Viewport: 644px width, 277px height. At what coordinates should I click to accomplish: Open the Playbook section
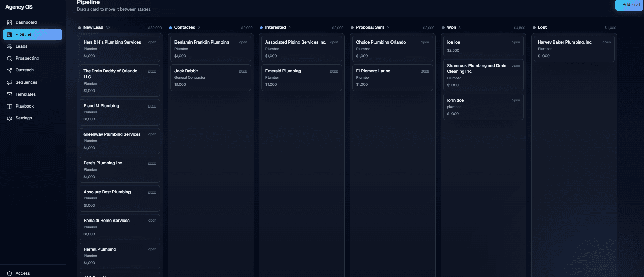point(33,106)
